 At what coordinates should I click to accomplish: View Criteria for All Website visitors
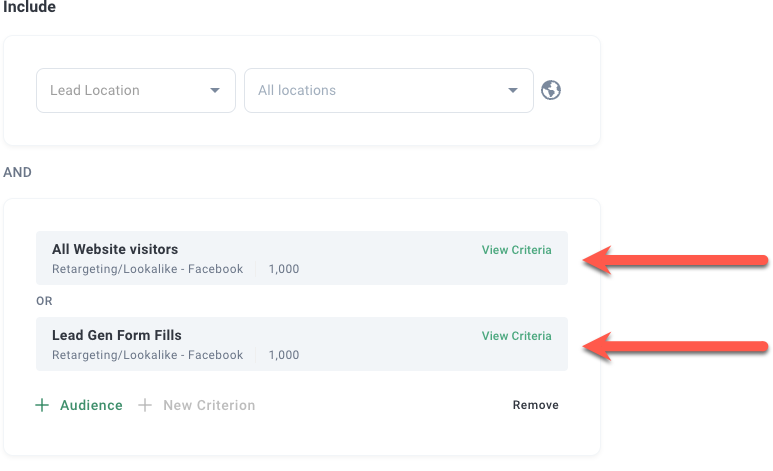pos(516,250)
